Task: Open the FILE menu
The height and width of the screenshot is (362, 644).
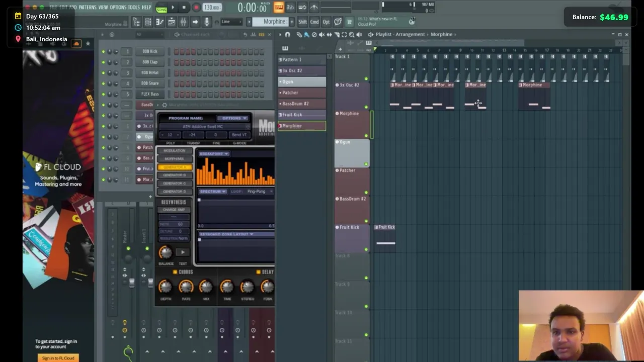Action: pos(53,8)
